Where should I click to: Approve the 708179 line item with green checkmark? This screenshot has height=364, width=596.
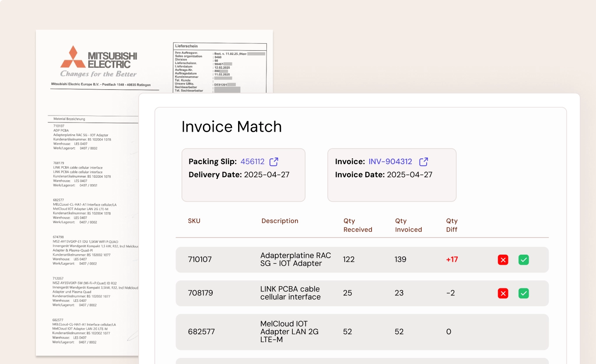(524, 293)
